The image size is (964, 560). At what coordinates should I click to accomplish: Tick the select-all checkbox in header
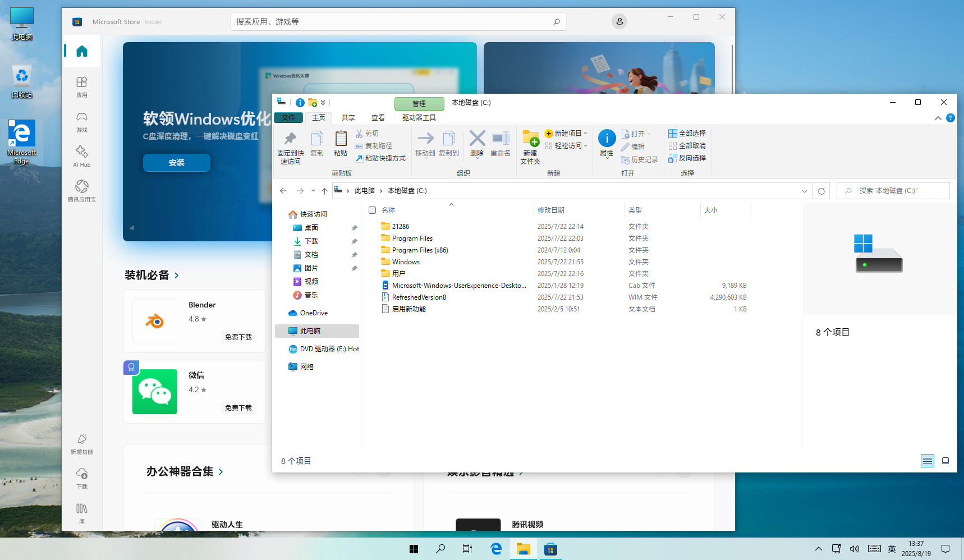[372, 210]
